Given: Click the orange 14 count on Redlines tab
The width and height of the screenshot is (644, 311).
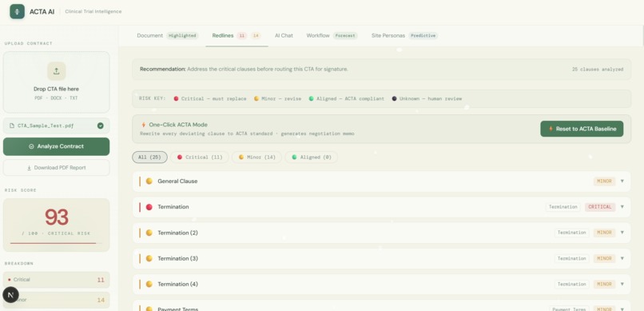Looking at the screenshot, I should 256,36.
